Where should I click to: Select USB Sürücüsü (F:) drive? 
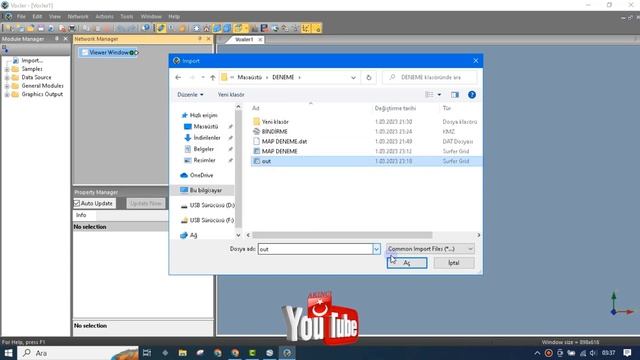208,220
